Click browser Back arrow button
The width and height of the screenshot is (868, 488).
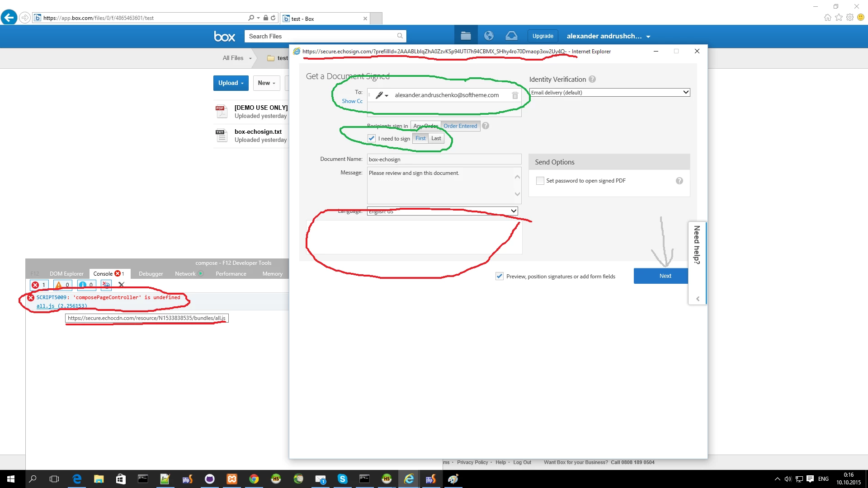[x=9, y=18]
